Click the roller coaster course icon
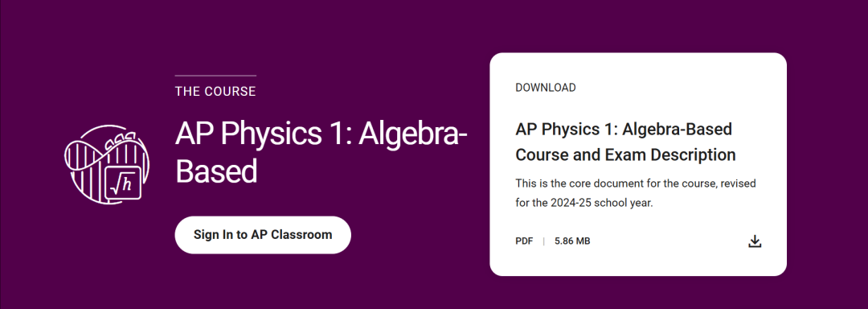This screenshot has width=868, height=309. tap(107, 165)
